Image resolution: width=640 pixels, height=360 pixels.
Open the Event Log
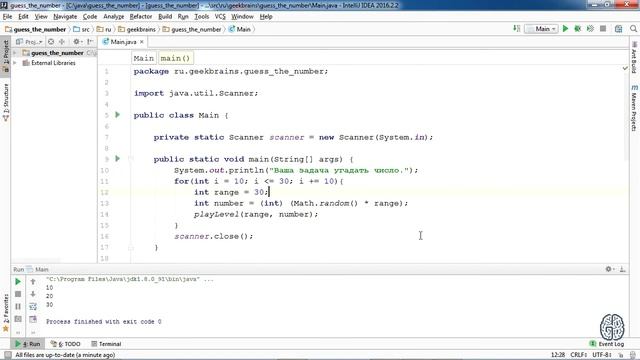coord(607,344)
